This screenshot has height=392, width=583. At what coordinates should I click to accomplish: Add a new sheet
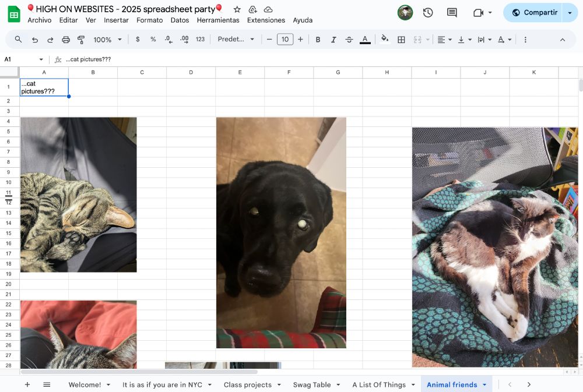coord(27,384)
